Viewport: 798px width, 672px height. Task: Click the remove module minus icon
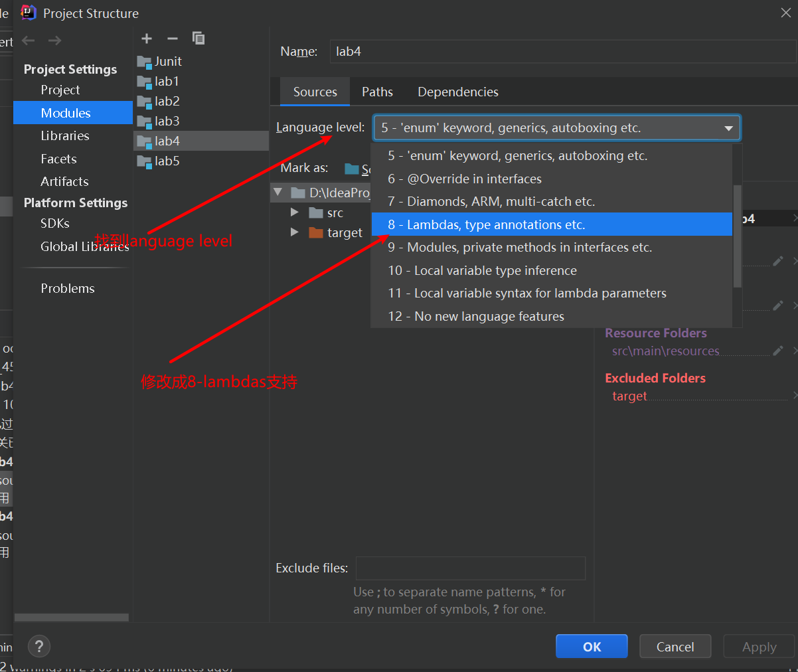pos(173,39)
